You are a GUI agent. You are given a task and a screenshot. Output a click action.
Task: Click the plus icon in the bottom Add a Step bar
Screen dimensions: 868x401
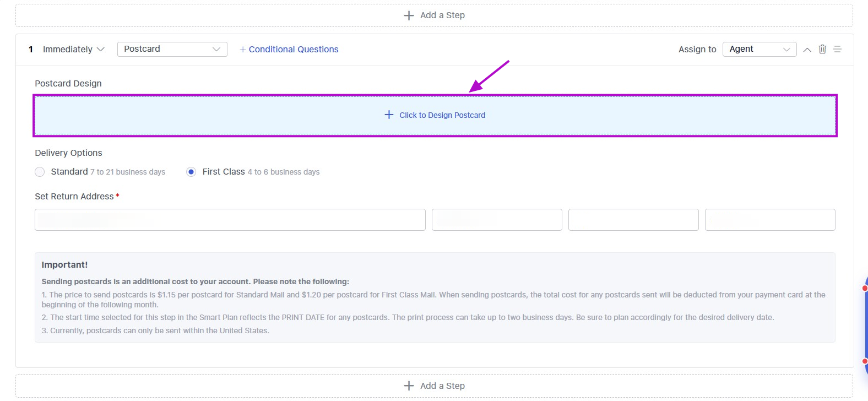coord(409,386)
